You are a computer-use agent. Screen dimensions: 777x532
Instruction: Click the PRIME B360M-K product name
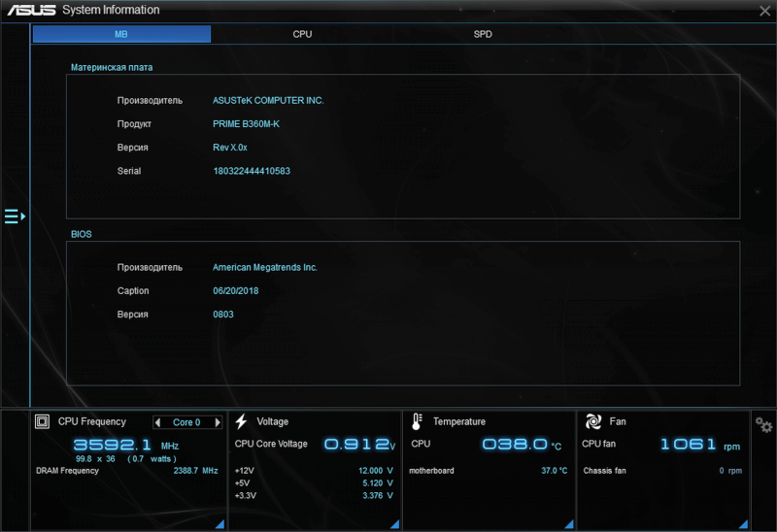(x=246, y=124)
